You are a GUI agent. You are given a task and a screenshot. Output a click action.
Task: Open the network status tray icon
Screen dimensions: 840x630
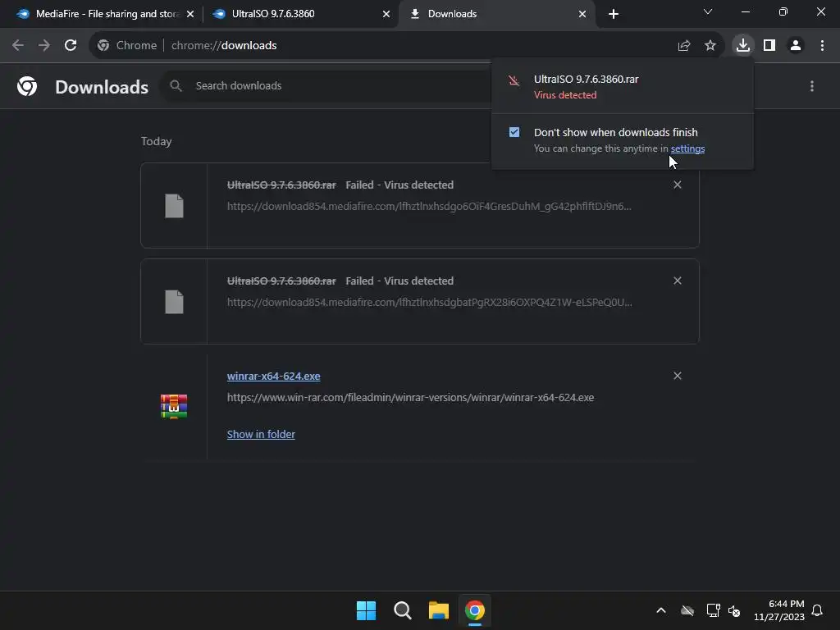pos(713,610)
